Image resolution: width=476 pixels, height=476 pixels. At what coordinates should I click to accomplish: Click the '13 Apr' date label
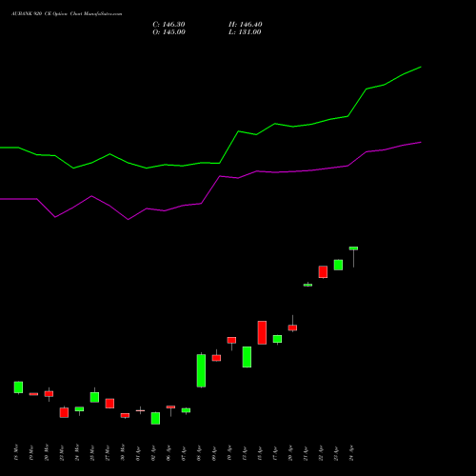coord(245,452)
